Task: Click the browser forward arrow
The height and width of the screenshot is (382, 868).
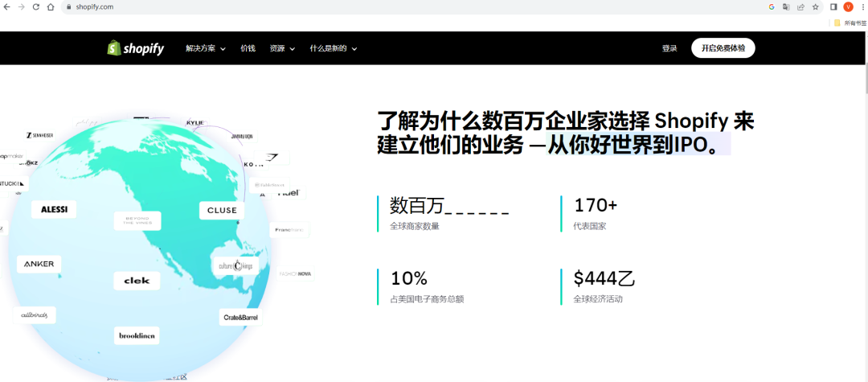Action: 22,7
